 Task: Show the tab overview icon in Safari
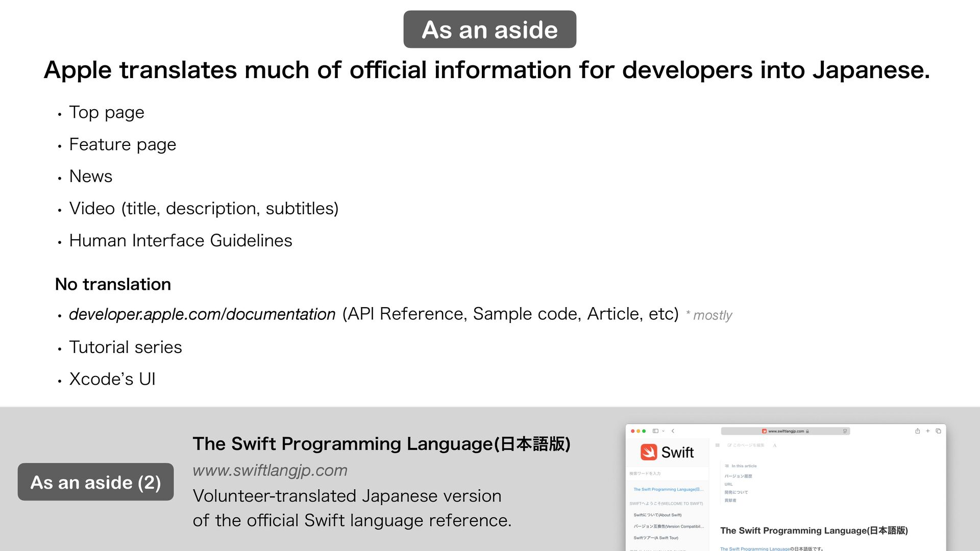coord(938,431)
